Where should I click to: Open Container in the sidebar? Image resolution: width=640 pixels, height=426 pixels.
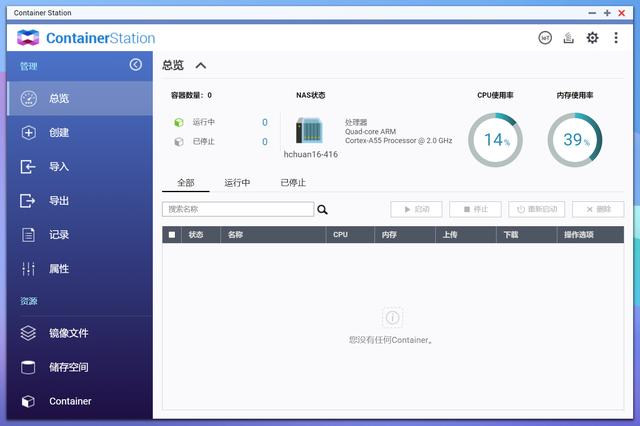(x=80, y=402)
